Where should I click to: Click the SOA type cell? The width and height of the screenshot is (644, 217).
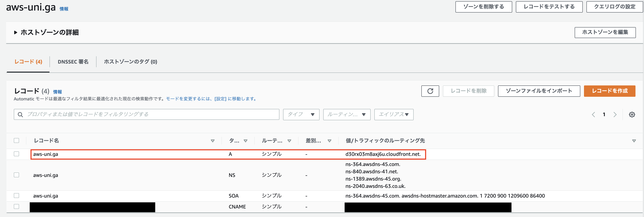click(234, 196)
